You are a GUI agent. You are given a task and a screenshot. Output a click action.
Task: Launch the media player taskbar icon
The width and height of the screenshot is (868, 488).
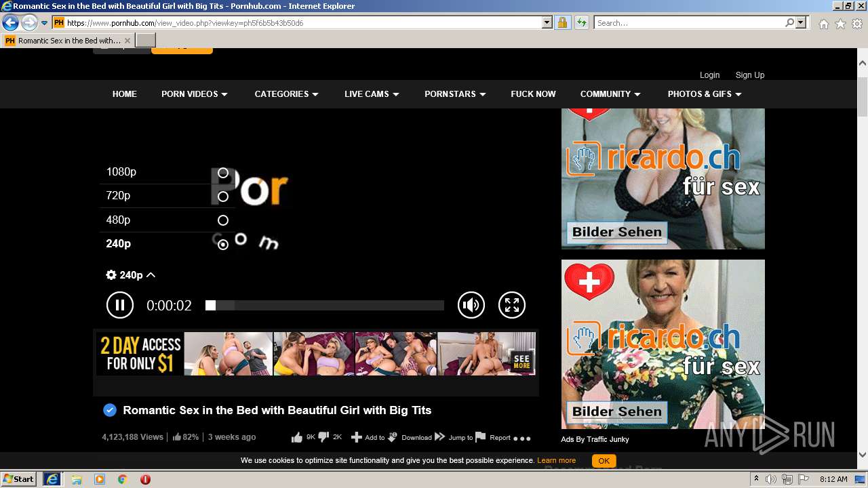coord(100,479)
